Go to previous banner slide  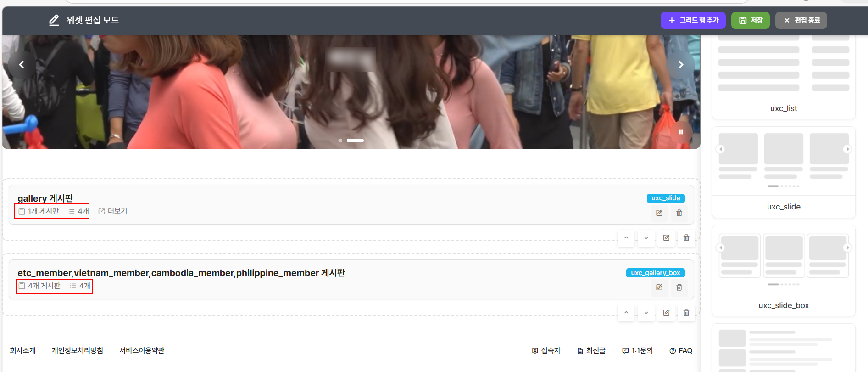click(x=22, y=65)
